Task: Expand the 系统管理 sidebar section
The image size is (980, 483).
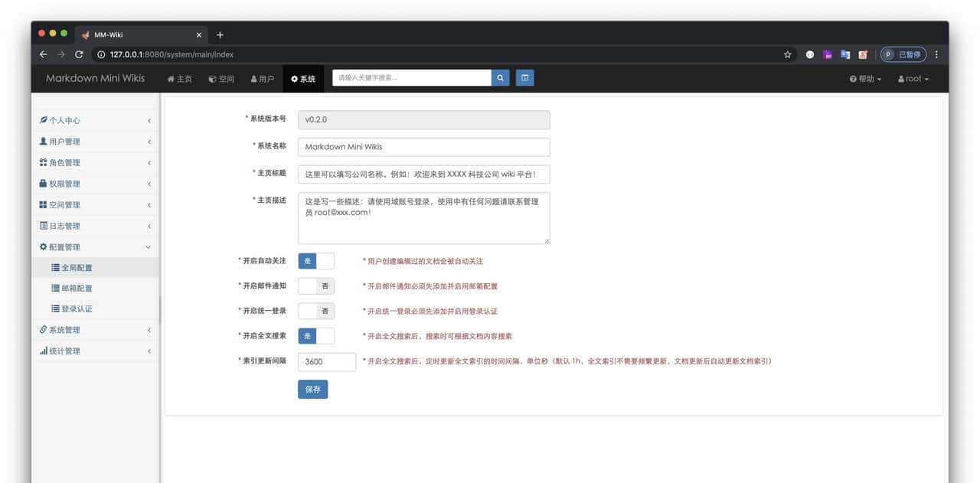Action: pyautogui.click(x=67, y=329)
